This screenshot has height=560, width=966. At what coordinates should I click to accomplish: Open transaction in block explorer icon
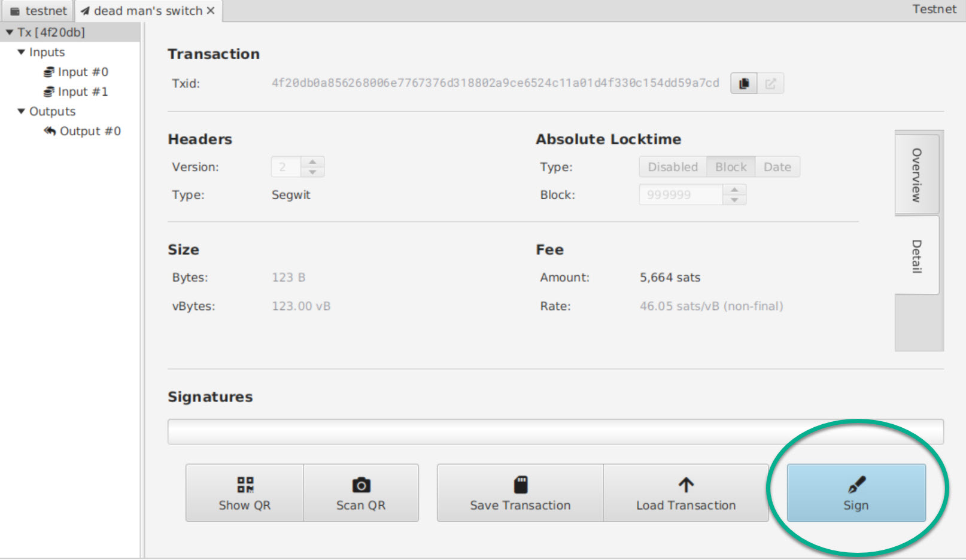(x=771, y=84)
